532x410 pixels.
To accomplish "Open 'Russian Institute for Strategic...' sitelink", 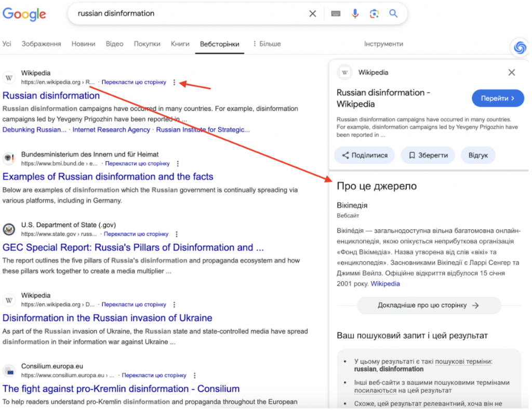I will click(x=203, y=130).
